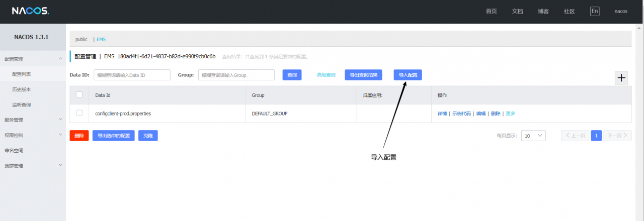Viewport: 644px width, 221px height.
Task: Open 详情 for configclient-prod.properties
Action: coord(442,114)
